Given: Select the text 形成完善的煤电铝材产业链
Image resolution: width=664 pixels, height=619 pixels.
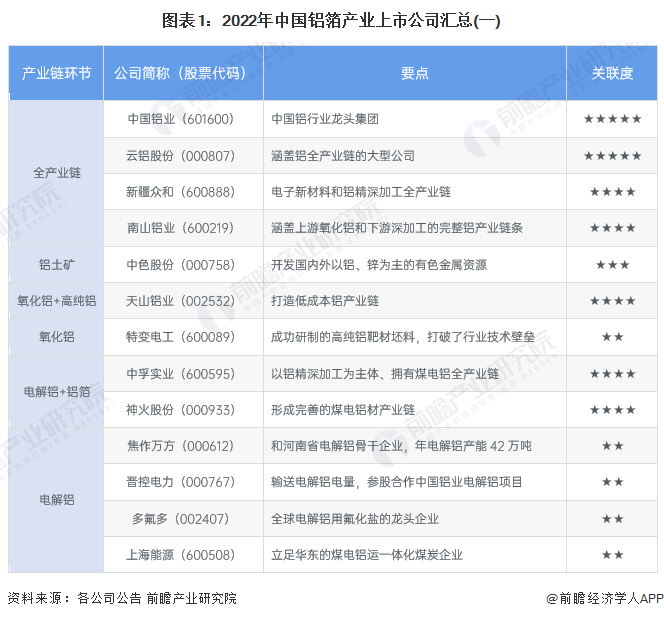Looking at the screenshot, I should click(343, 410).
